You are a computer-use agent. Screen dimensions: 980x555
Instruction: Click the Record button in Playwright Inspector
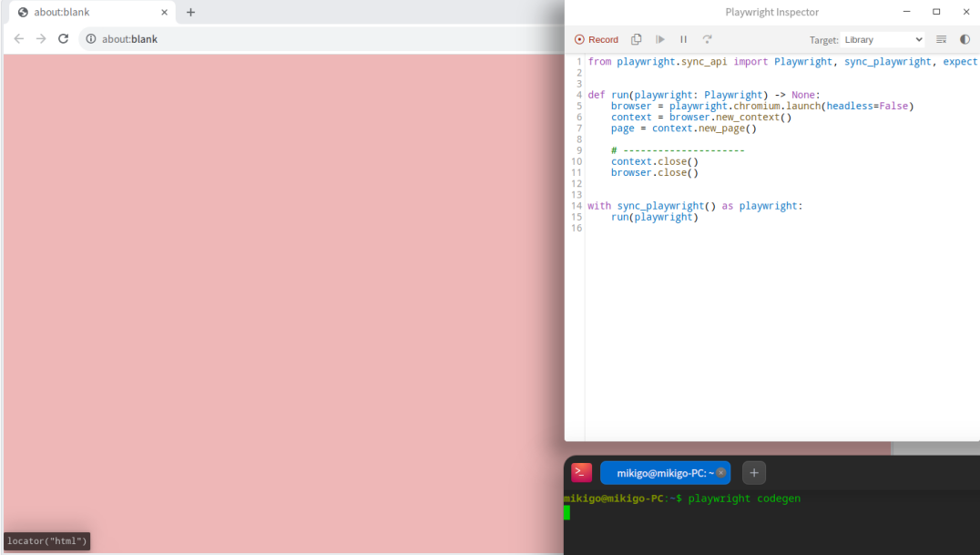(x=597, y=40)
